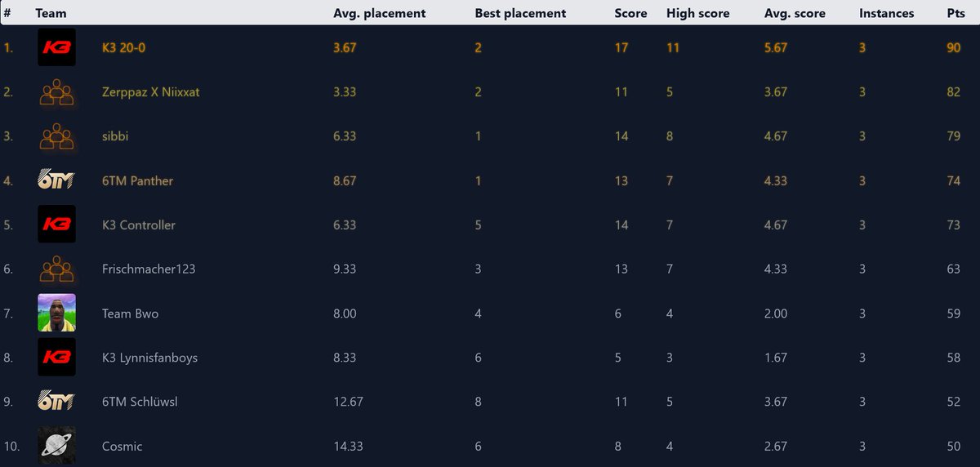
Task: Click rank number 1. in first row
Action: (x=8, y=47)
